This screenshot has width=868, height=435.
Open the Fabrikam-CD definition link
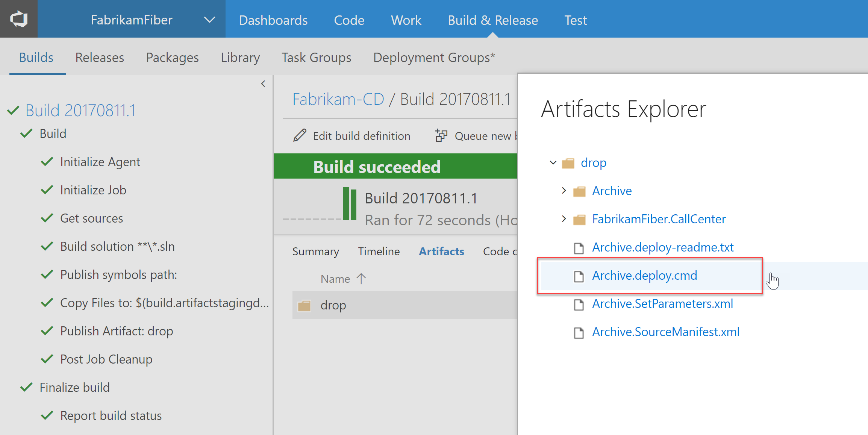[338, 99]
